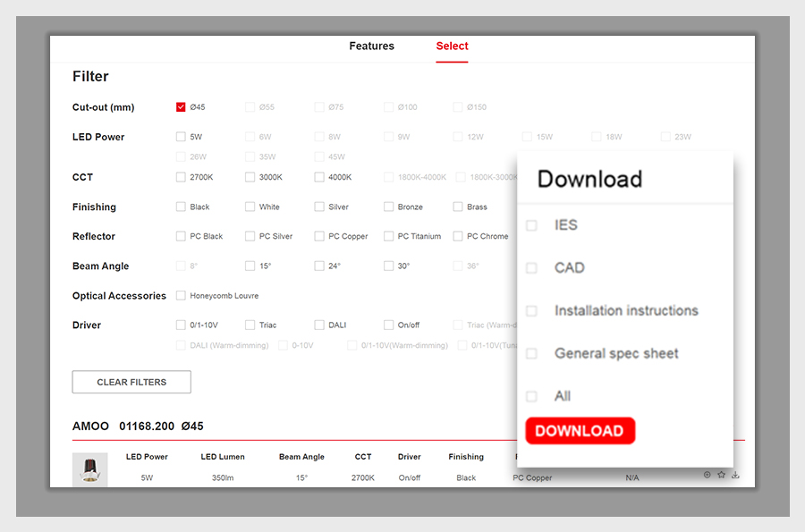The width and height of the screenshot is (805, 532).
Task: Enable the Honeycomb Louvre accessory checkbox
Action: click(x=181, y=295)
